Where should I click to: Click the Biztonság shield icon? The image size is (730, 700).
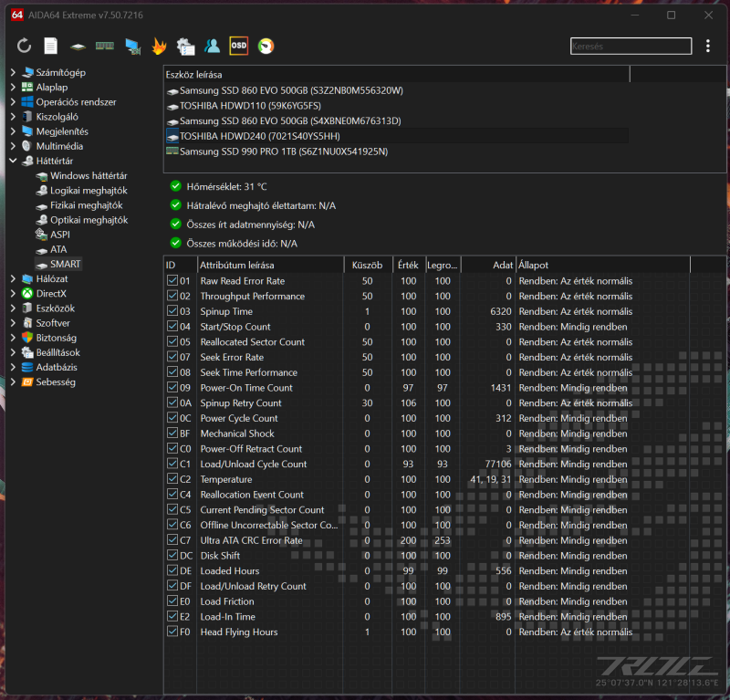[27, 338]
